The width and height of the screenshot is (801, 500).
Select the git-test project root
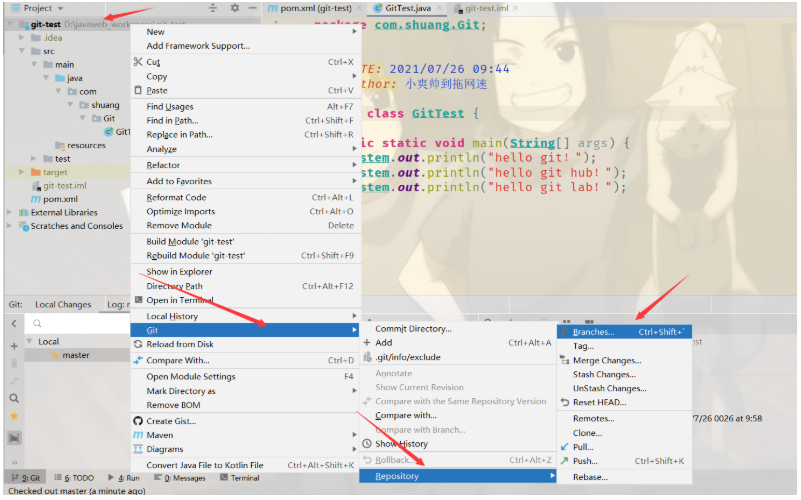coord(45,25)
